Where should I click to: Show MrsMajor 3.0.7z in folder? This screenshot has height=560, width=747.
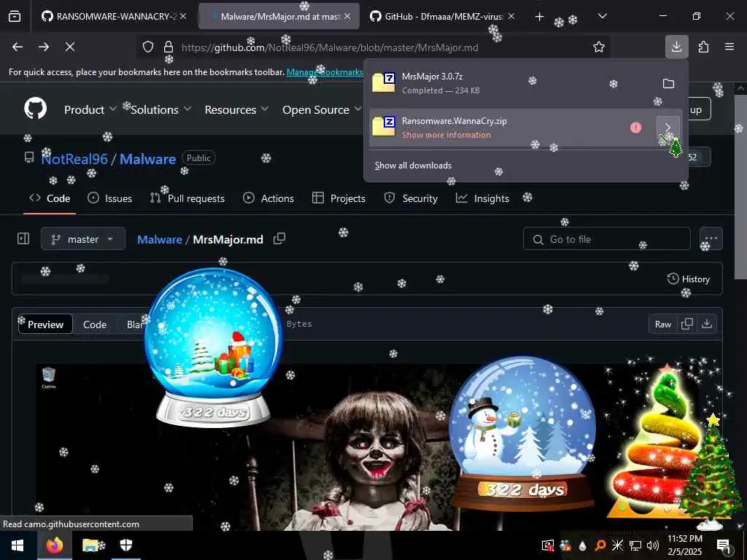point(668,84)
